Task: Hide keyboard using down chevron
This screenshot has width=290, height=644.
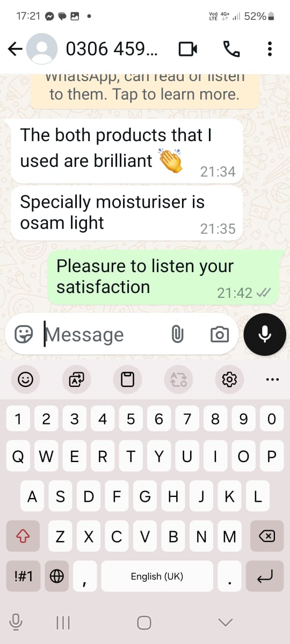Action: point(226,623)
